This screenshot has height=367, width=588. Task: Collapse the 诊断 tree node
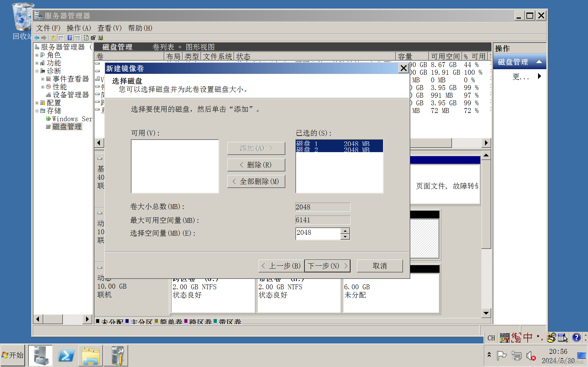pos(37,71)
